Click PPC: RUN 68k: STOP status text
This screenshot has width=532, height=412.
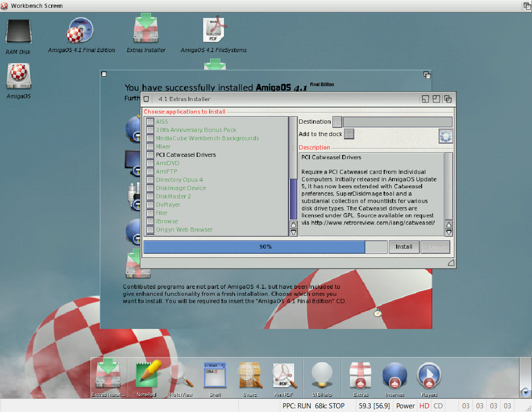click(314, 406)
